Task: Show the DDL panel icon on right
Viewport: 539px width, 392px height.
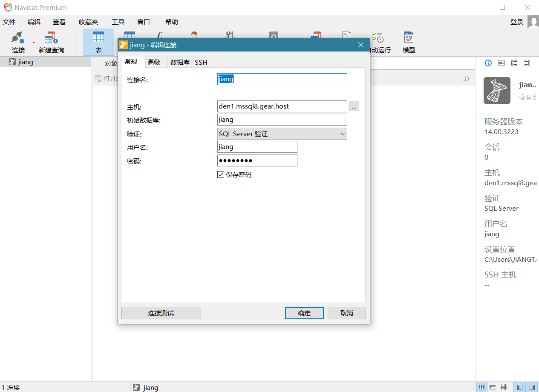Action: (x=502, y=63)
